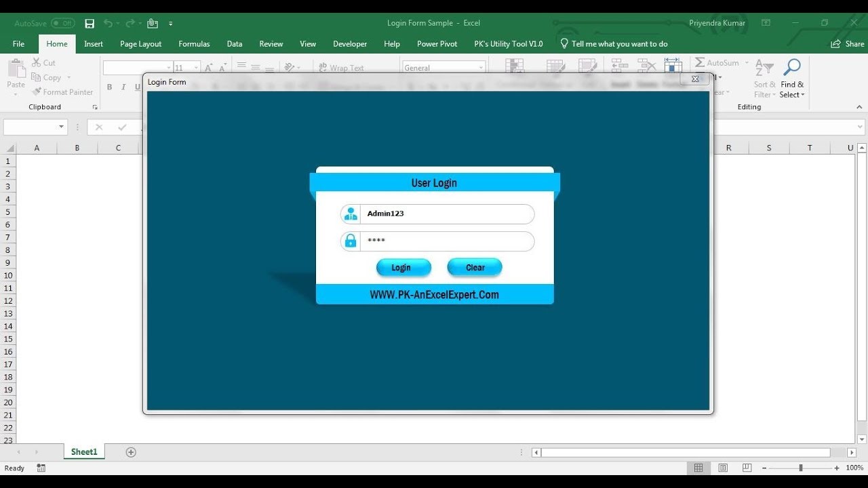Add a new sheet with plus icon
Image resolution: width=868 pixels, height=488 pixels.
(x=131, y=452)
